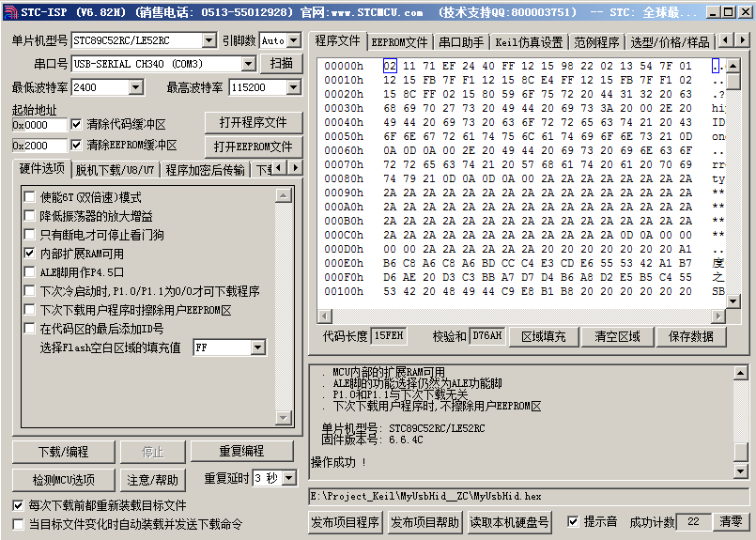
Task: Click 区域填充 button
Action: (544, 336)
